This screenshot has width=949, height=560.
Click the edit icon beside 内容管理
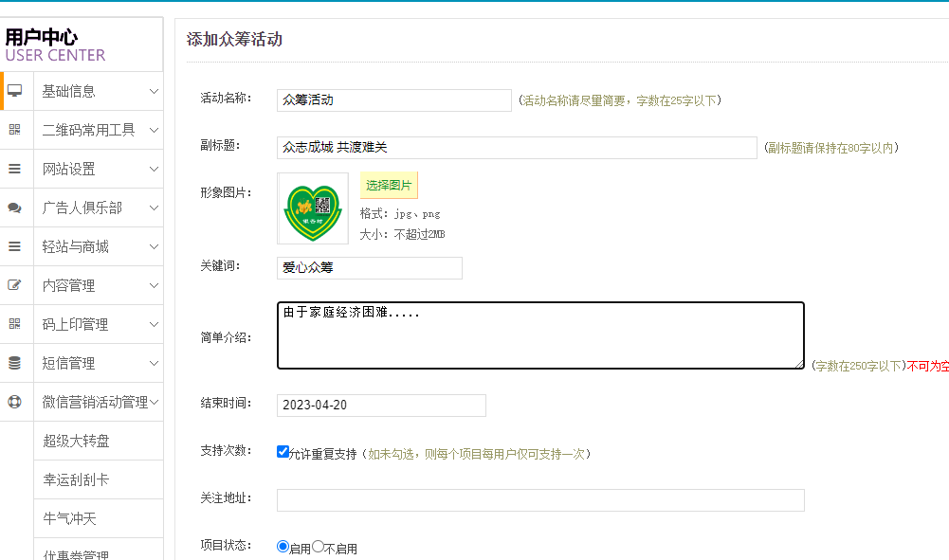pos(15,285)
